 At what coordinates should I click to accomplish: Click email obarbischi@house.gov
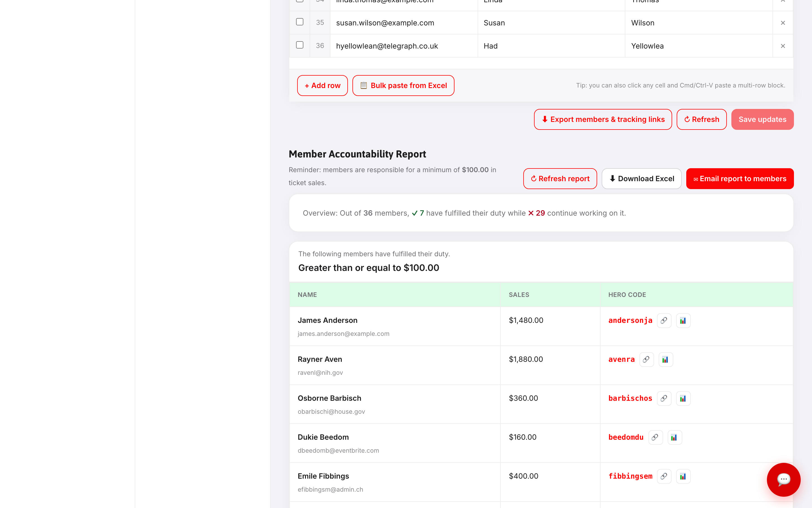(x=331, y=412)
